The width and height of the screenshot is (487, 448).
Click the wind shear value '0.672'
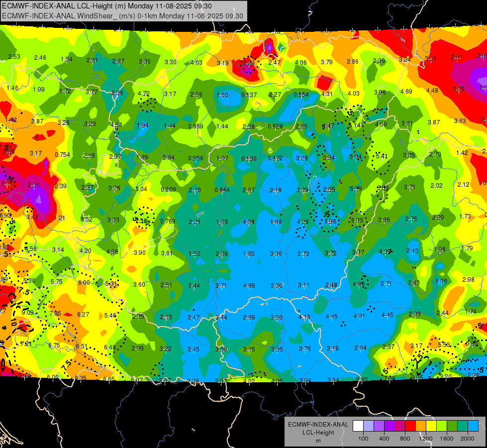point(275,158)
